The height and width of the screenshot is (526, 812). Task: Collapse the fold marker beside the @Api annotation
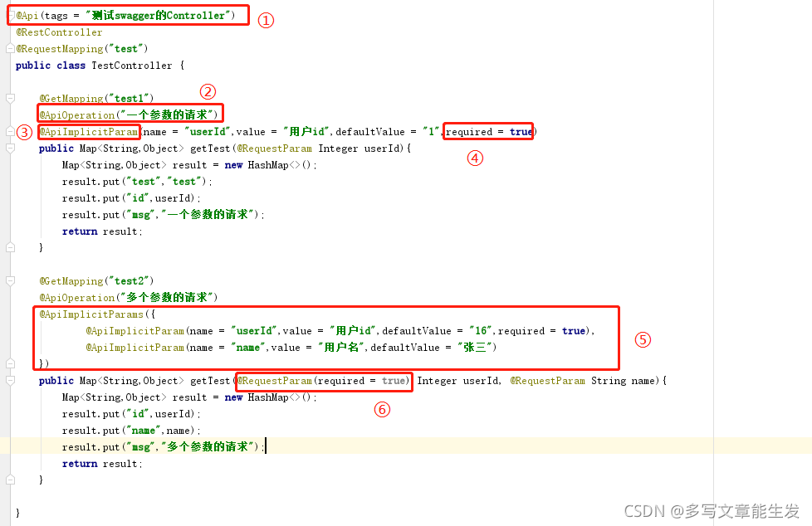point(11,15)
